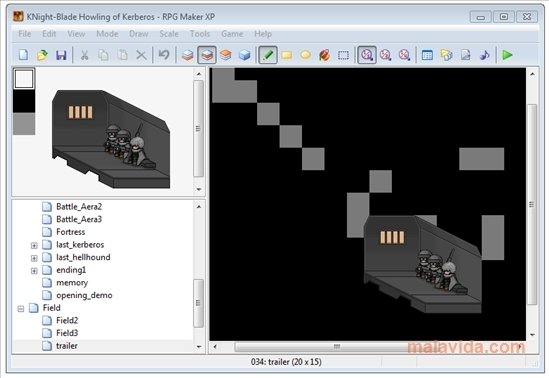Open the Game menu
The width and height of the screenshot is (549, 378).
232,34
